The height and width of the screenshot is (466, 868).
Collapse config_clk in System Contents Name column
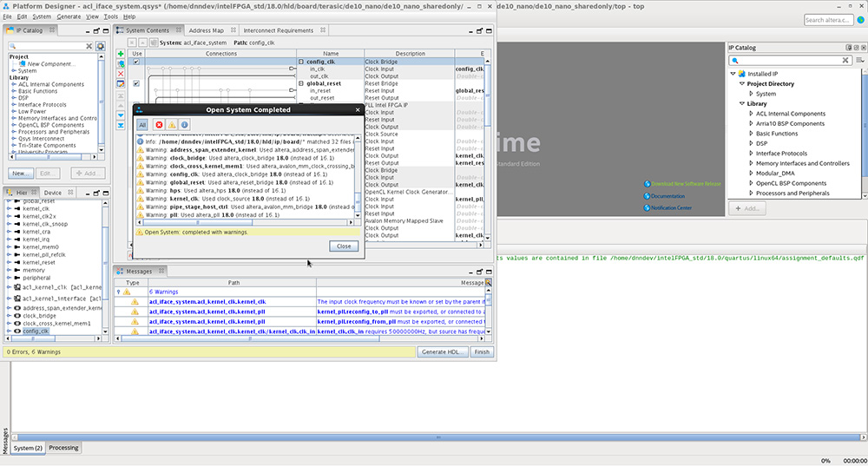click(302, 62)
